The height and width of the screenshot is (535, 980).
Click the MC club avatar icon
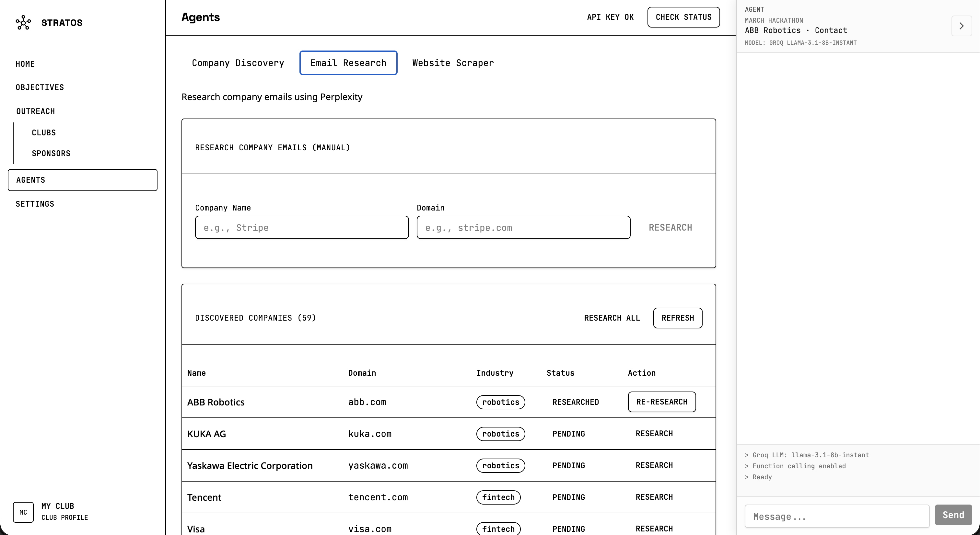click(23, 512)
